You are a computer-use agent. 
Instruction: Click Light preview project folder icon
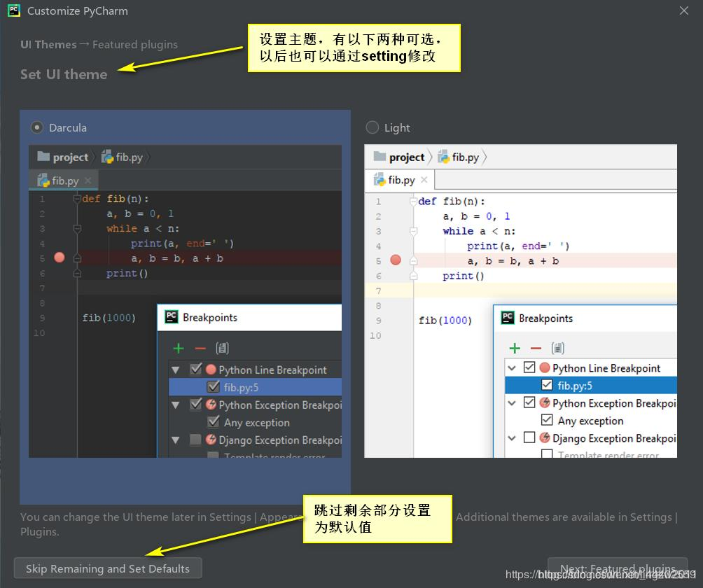pos(380,156)
